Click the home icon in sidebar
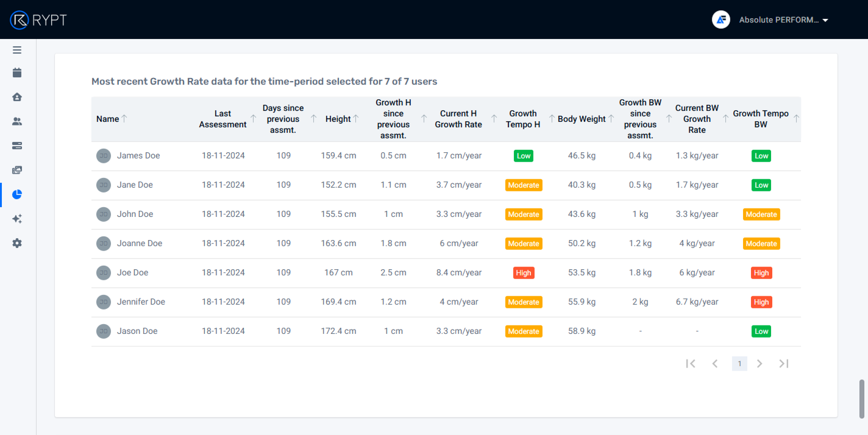 (17, 97)
